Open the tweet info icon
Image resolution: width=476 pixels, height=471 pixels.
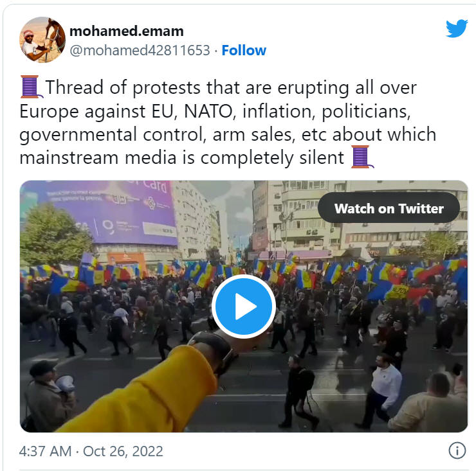point(457,450)
